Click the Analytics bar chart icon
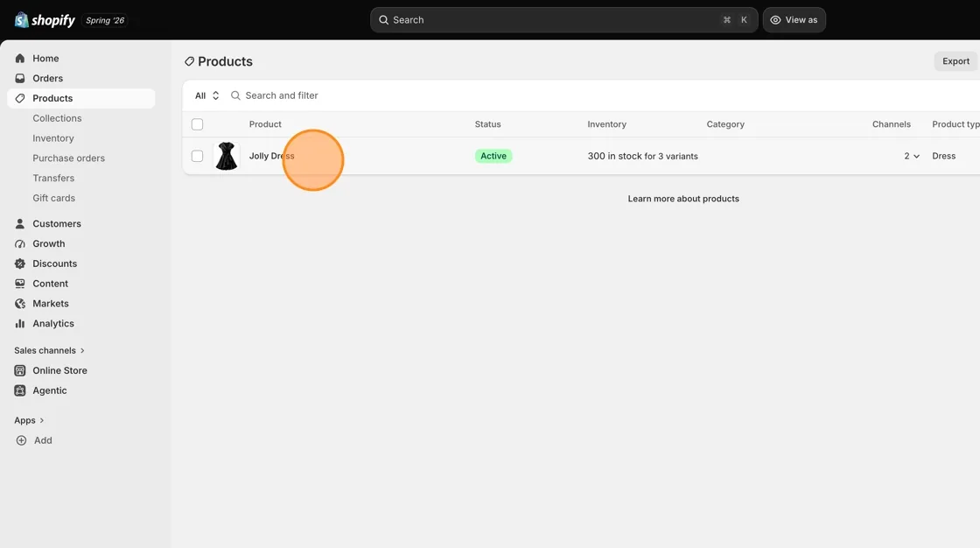Image resolution: width=980 pixels, height=548 pixels. (x=20, y=323)
